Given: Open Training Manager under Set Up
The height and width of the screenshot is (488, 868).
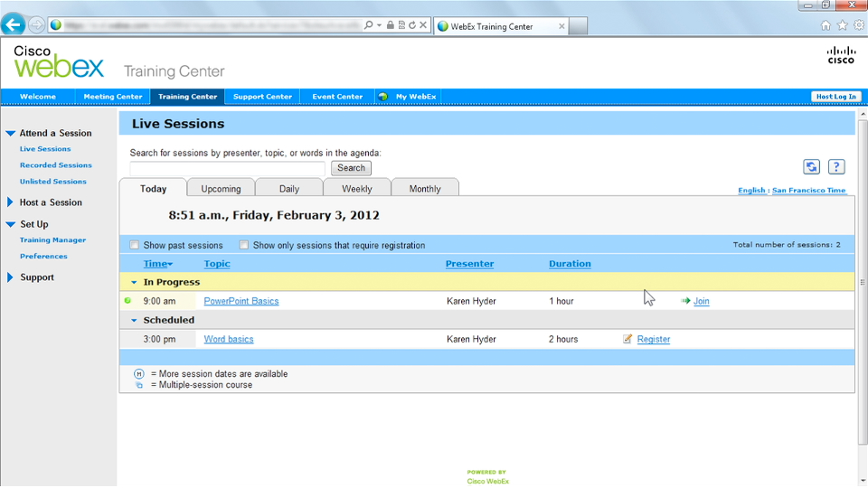Looking at the screenshot, I should pyautogui.click(x=53, y=239).
